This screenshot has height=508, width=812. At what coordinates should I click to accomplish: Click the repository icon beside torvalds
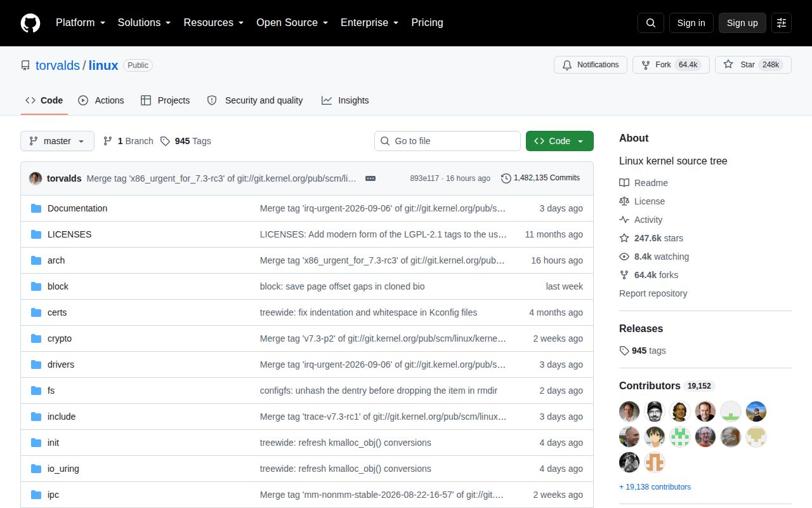(x=25, y=65)
